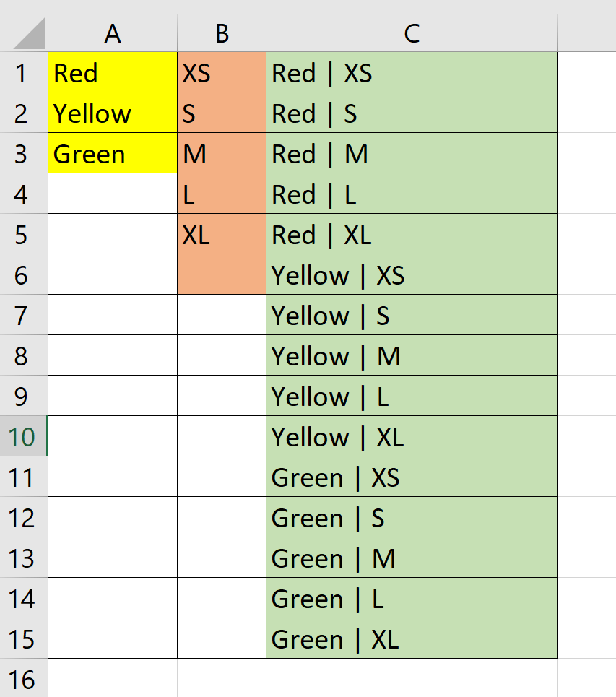This screenshot has width=616, height=697.
Task: Select column header A
Action: point(112,33)
